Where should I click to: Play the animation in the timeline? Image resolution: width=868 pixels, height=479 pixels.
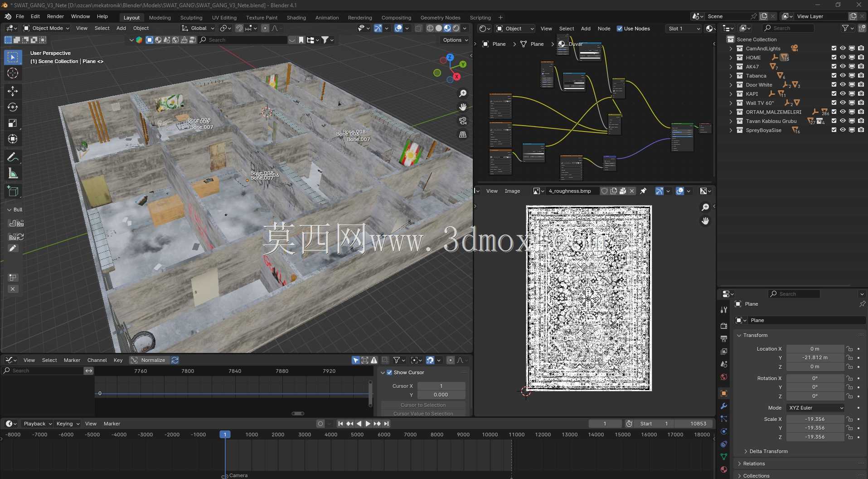click(x=368, y=424)
